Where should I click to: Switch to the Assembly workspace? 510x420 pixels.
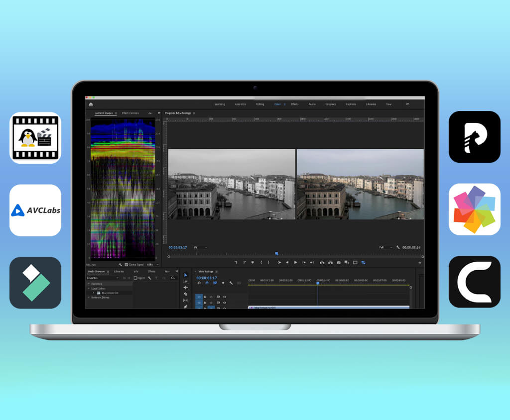point(241,105)
